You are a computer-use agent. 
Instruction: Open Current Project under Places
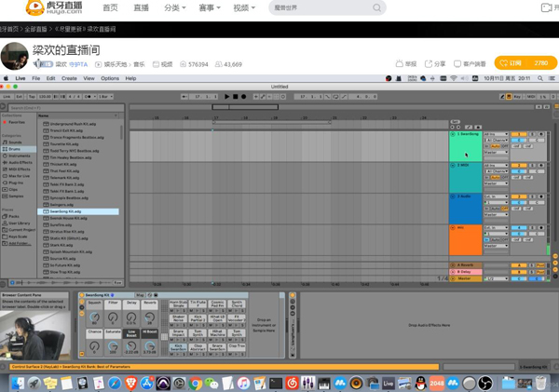(21, 230)
